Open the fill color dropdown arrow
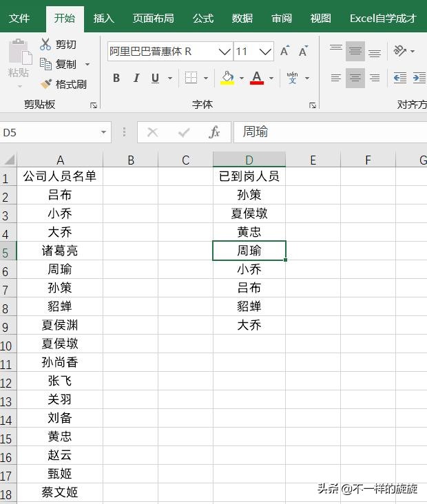 click(242, 78)
